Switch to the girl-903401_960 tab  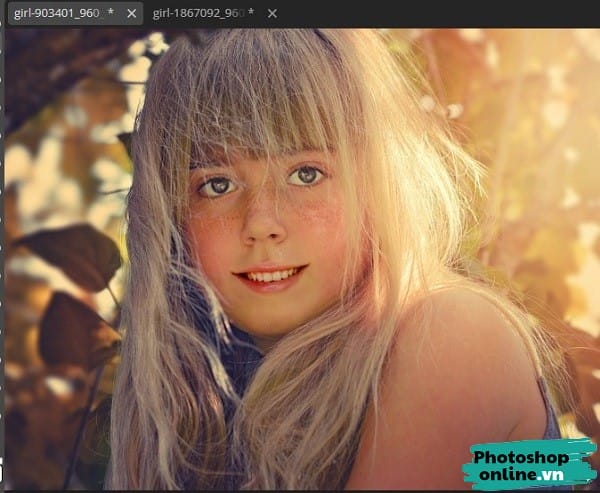click(58, 13)
